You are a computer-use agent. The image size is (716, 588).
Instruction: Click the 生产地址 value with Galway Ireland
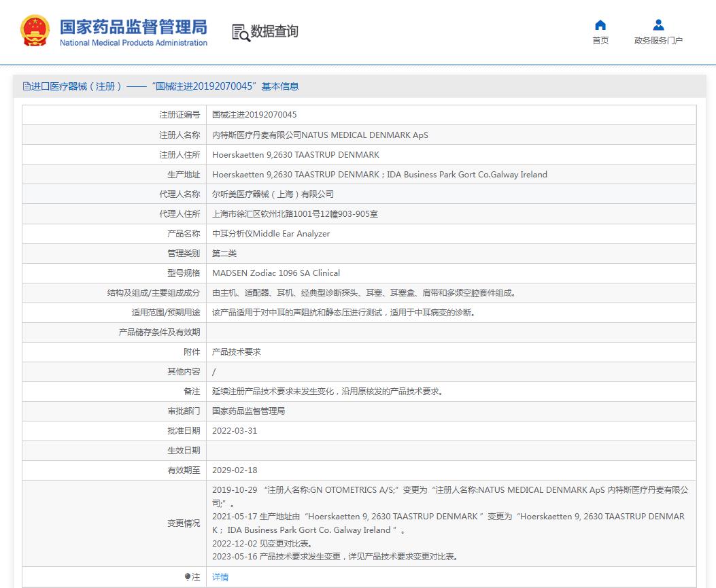tap(379, 175)
